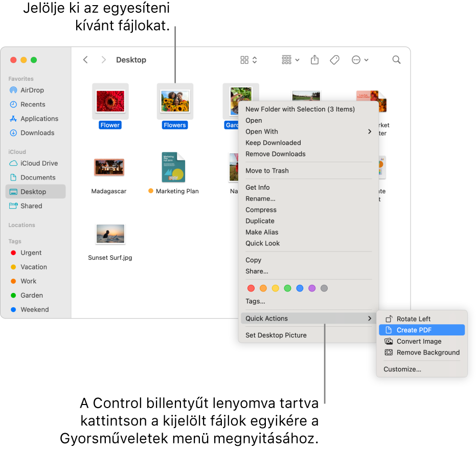Screen dimensions: 476x450
Task: Open the group-by options dropdown
Action: pos(290,60)
